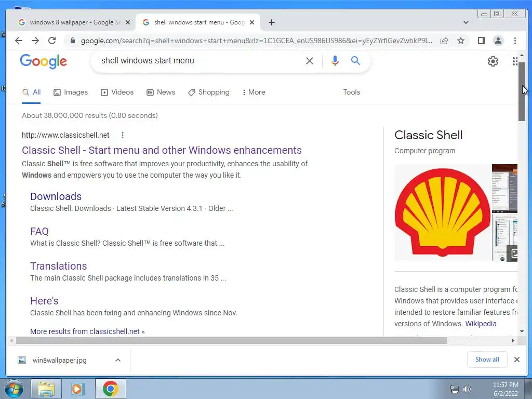
Task: Open the Here's sitelink
Action: [44, 301]
